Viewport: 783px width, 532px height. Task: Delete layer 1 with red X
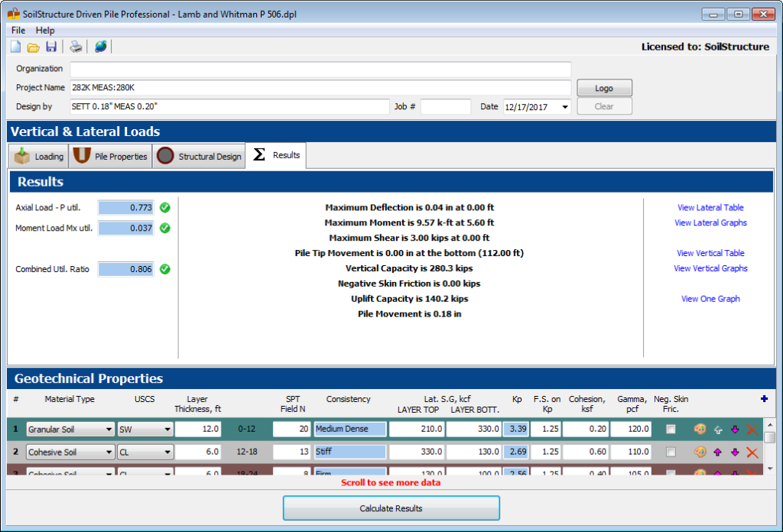tap(752, 430)
